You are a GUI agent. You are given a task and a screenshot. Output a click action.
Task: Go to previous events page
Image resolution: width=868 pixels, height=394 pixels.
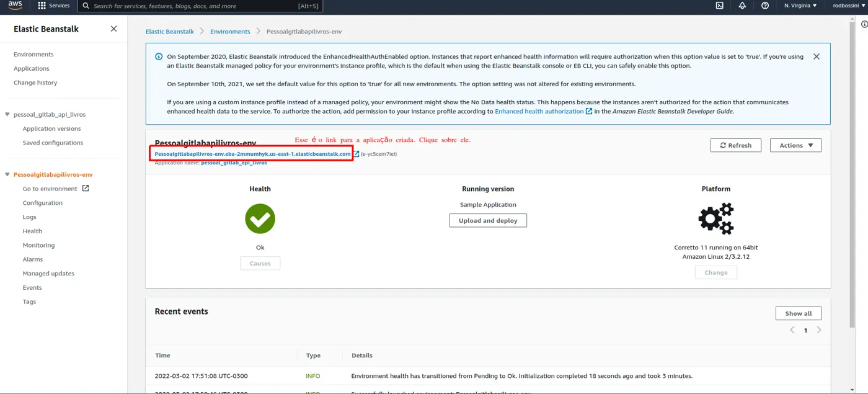click(792, 330)
